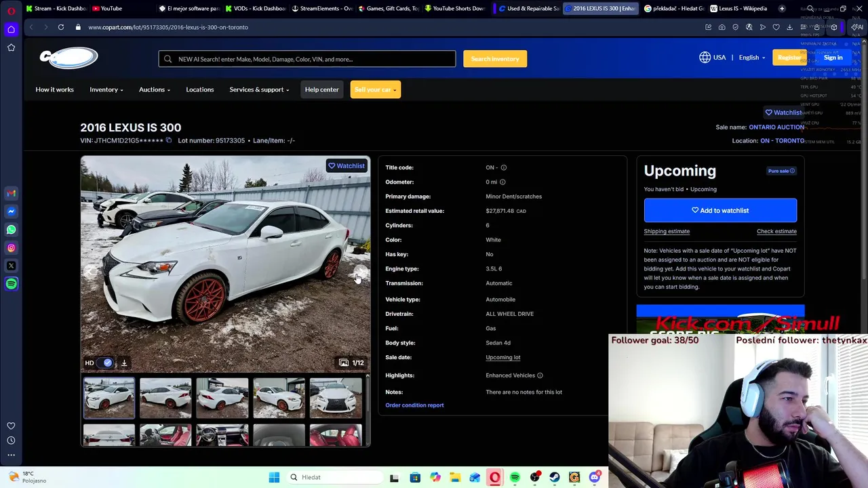Open File Explorer from the taskbar
Viewport: 868px width, 488px height.
pos(455,477)
